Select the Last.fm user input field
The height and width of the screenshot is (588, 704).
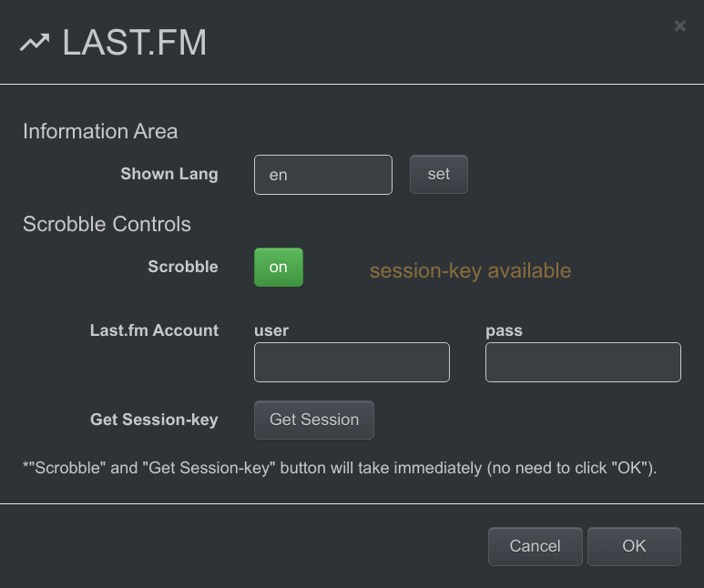click(352, 362)
